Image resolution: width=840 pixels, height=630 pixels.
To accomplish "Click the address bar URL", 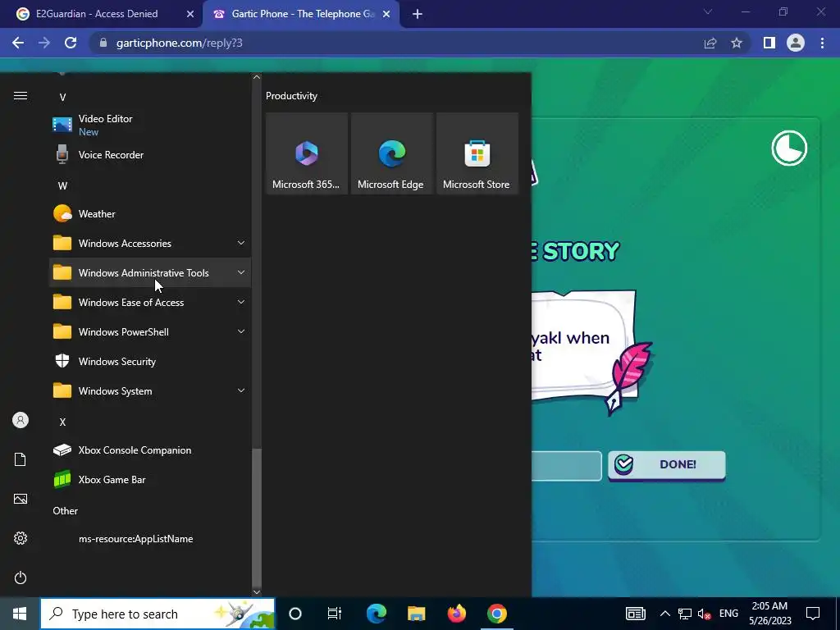I will point(179,43).
